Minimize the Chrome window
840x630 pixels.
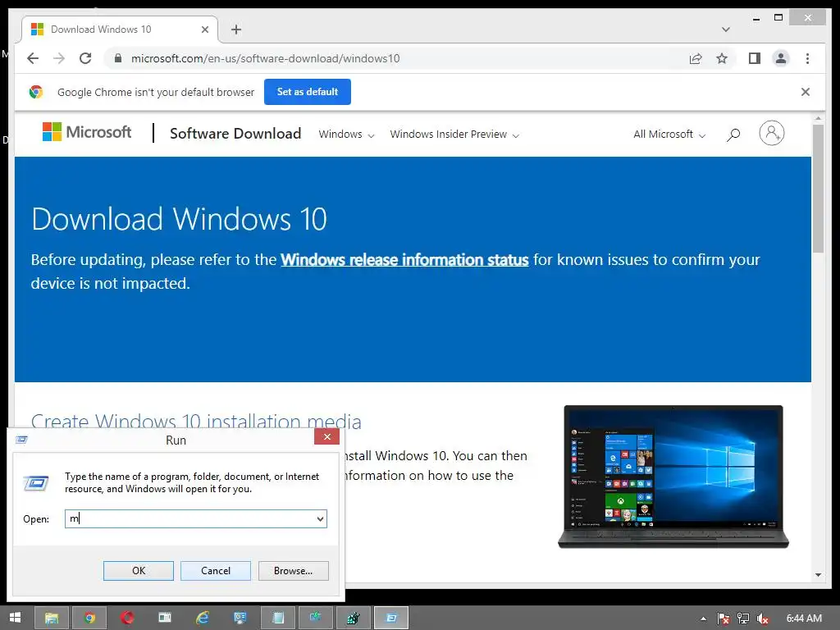point(756,18)
